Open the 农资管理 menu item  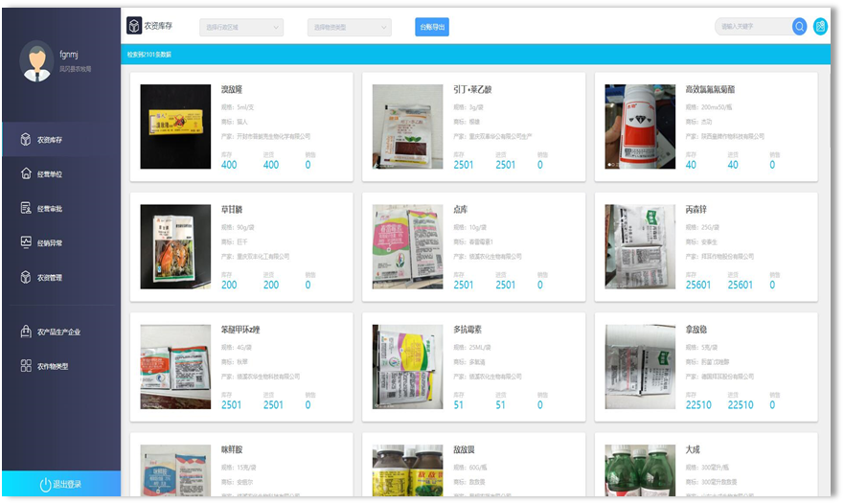pyautogui.click(x=50, y=278)
